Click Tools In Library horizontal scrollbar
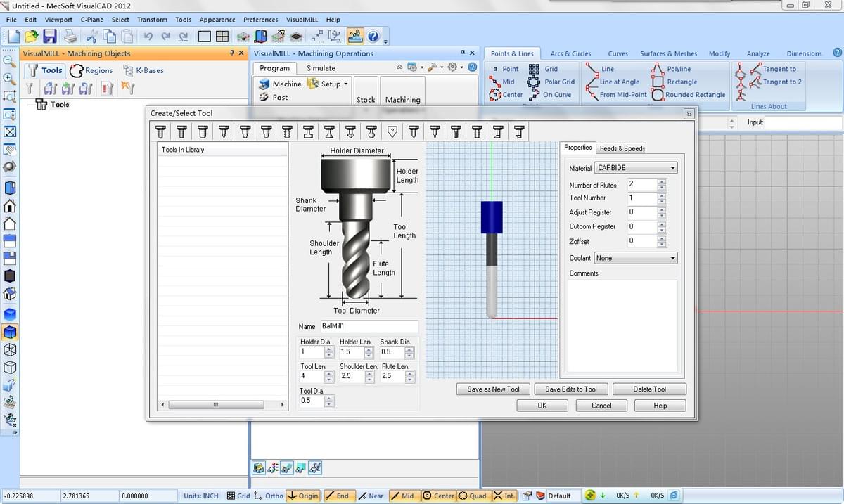This screenshot has width=844, height=504. point(222,404)
